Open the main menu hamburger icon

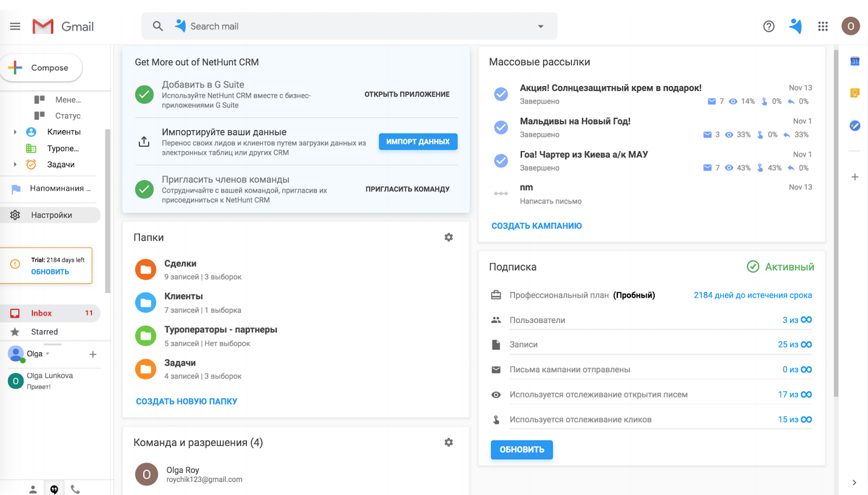(15, 26)
